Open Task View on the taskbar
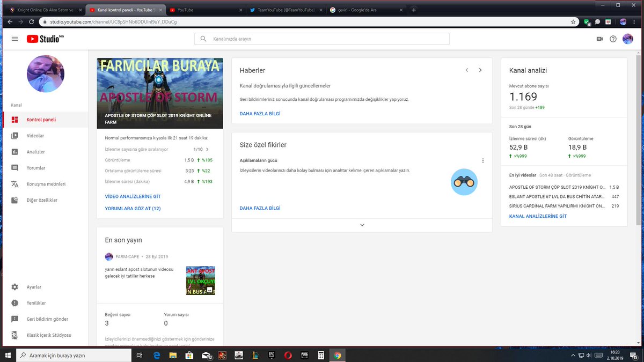The height and width of the screenshot is (362, 644). (140, 355)
